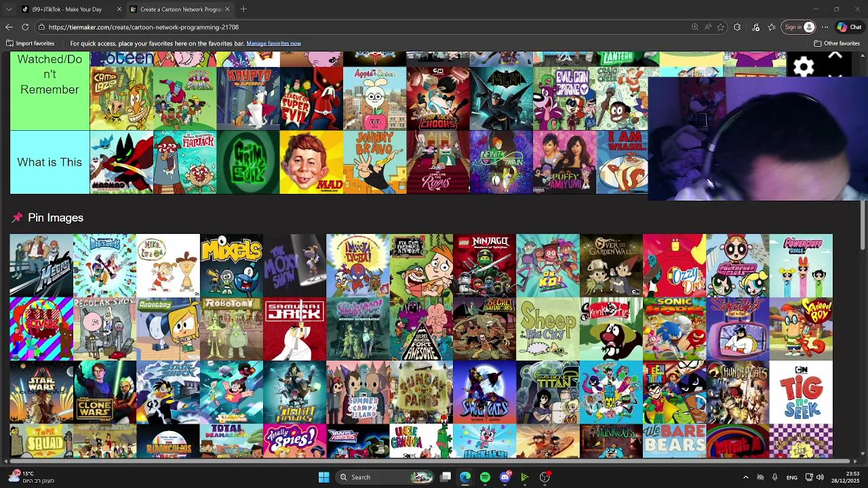Open Spotify from the taskbar
Image resolution: width=868 pixels, height=488 pixels.
pos(485,477)
